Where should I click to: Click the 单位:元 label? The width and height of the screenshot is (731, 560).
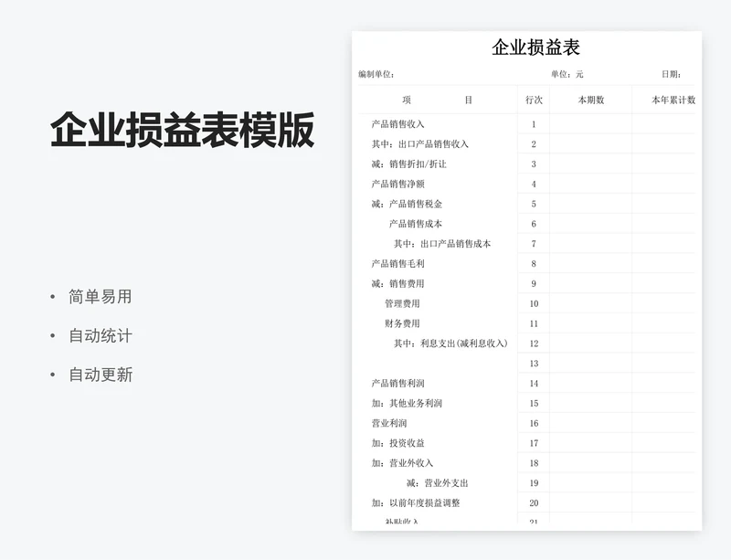coord(567,74)
